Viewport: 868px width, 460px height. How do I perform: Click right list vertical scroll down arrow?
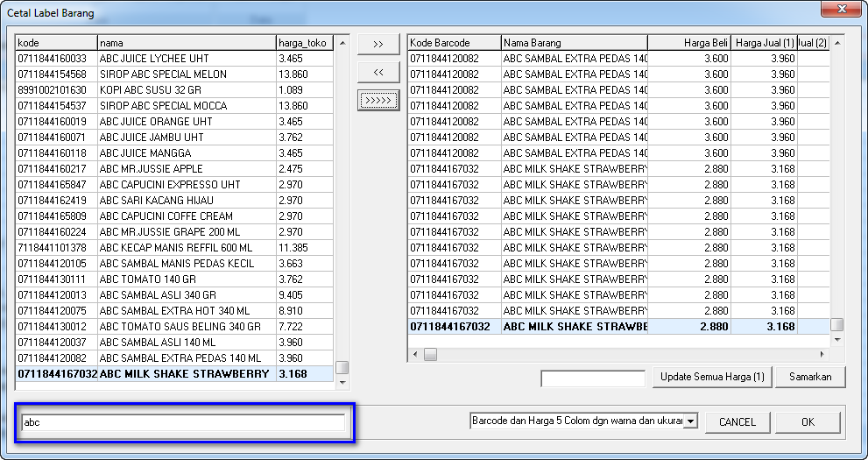pos(837,339)
